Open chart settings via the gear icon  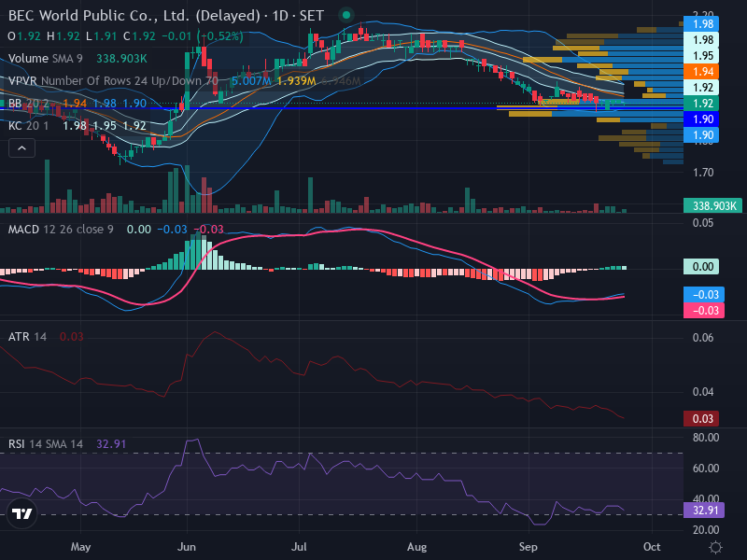pyautogui.click(x=715, y=547)
